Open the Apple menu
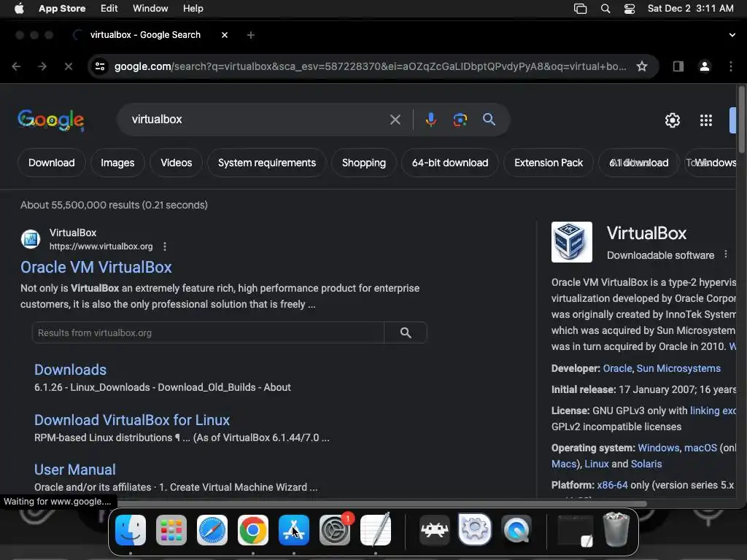Image resolution: width=747 pixels, height=560 pixels. click(x=19, y=8)
